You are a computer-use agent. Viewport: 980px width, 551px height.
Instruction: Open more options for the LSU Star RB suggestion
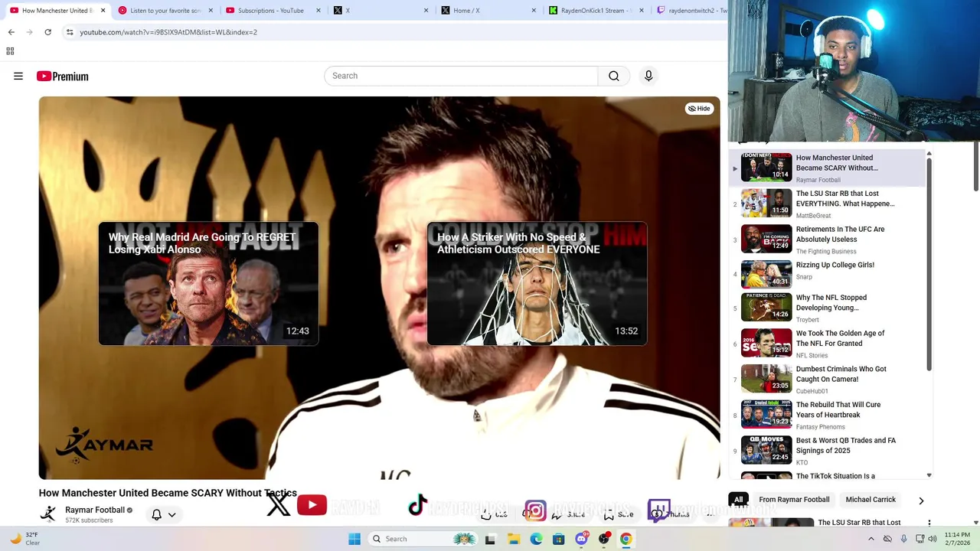coord(929,523)
